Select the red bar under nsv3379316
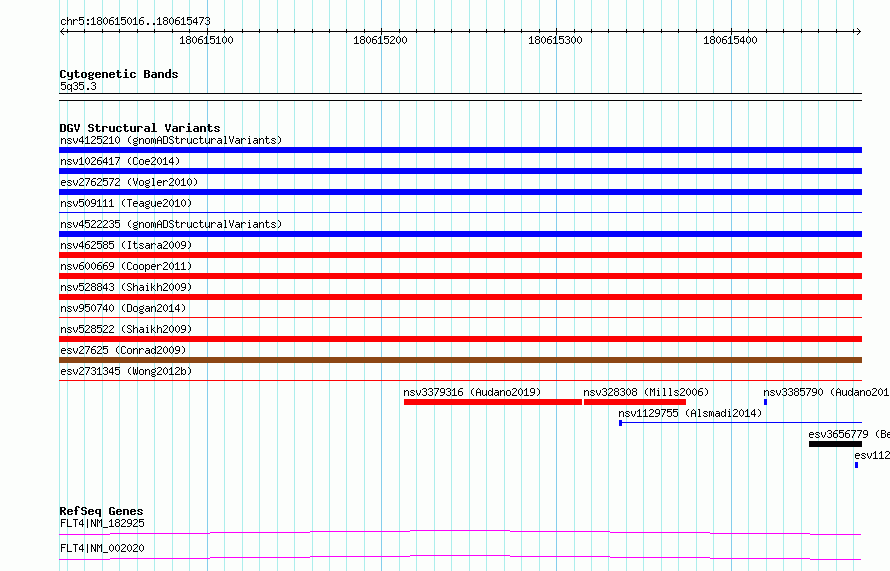Viewport: 890px width, 571px height. click(x=493, y=402)
